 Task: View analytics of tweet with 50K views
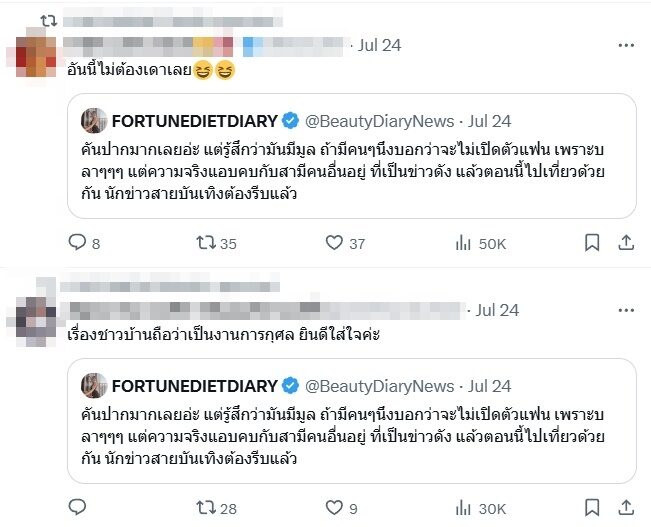pos(464,242)
